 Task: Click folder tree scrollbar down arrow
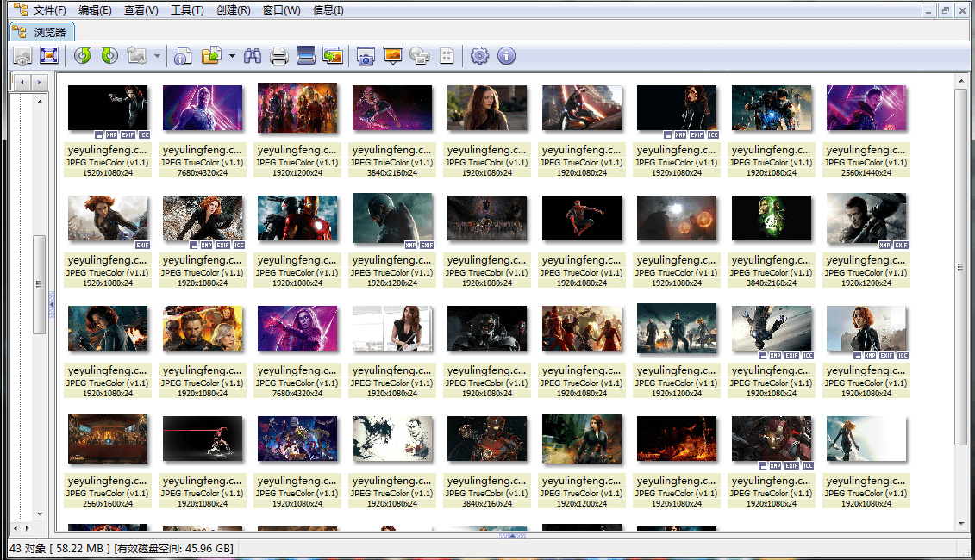40,514
